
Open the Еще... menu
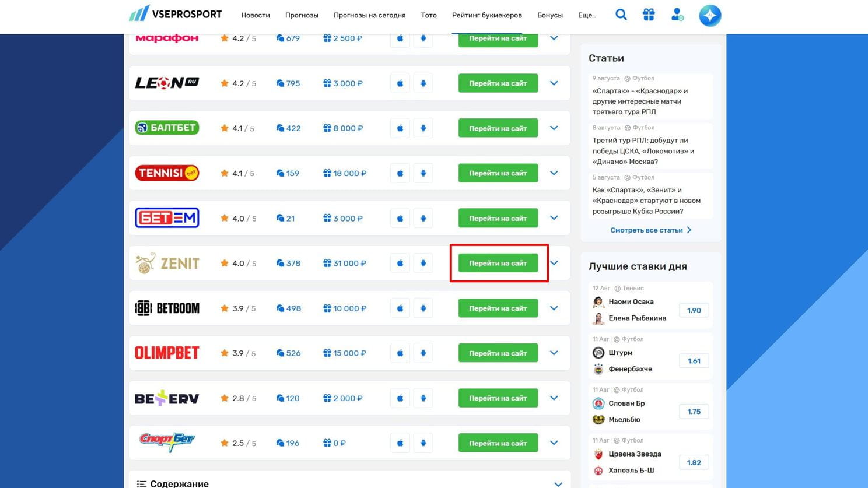click(x=587, y=15)
